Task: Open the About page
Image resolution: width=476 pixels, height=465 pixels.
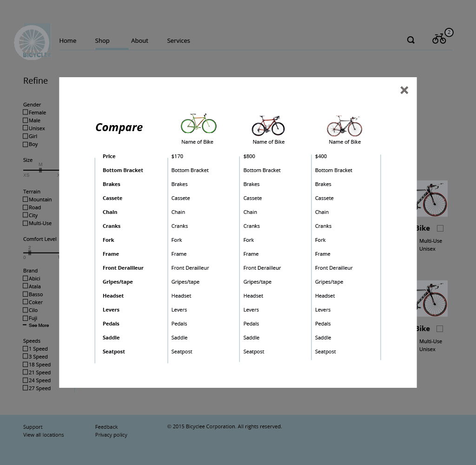Action: click(139, 40)
